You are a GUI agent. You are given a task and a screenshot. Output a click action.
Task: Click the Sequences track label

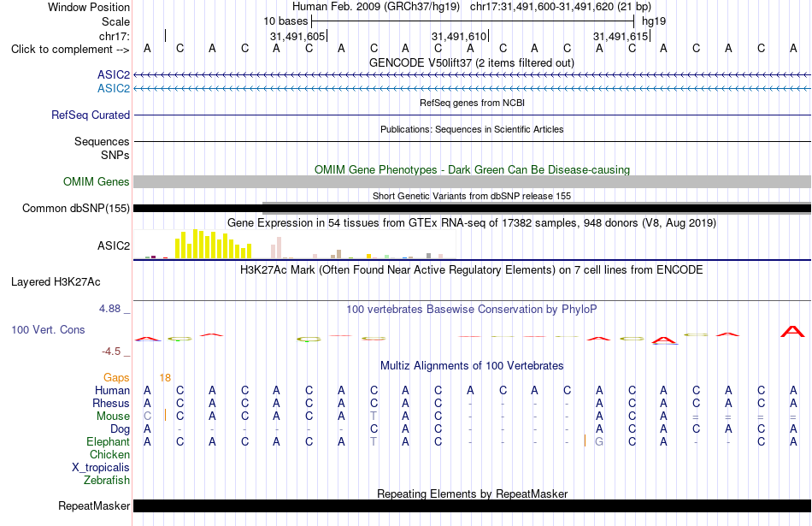point(102,141)
